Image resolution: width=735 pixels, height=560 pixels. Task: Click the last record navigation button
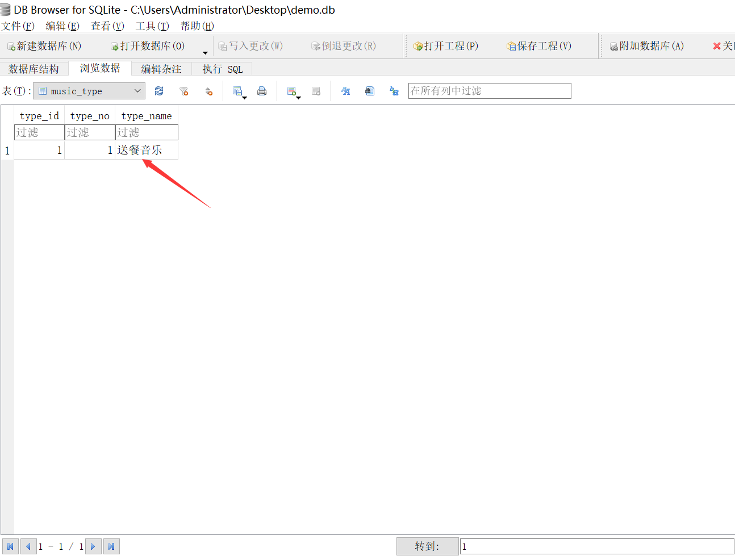pos(111,546)
